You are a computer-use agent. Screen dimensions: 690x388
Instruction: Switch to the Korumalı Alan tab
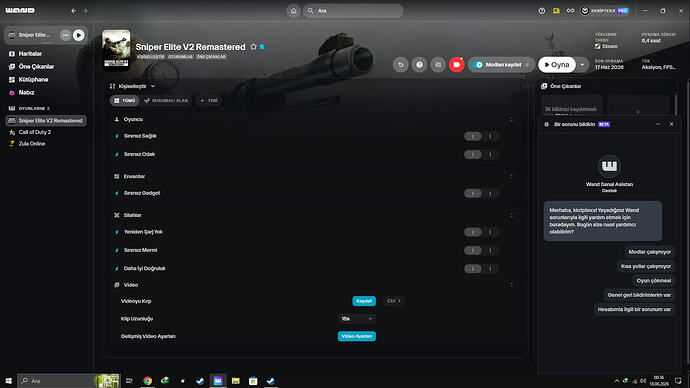[166, 101]
